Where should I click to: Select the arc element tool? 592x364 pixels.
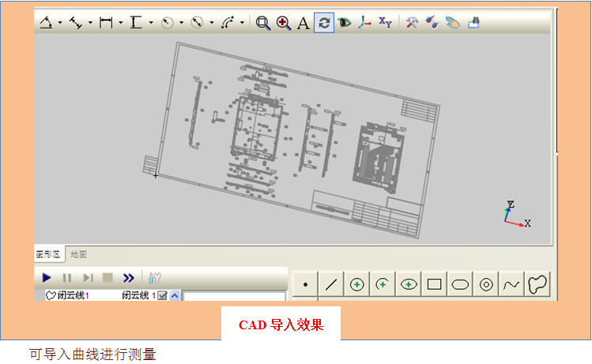click(383, 284)
